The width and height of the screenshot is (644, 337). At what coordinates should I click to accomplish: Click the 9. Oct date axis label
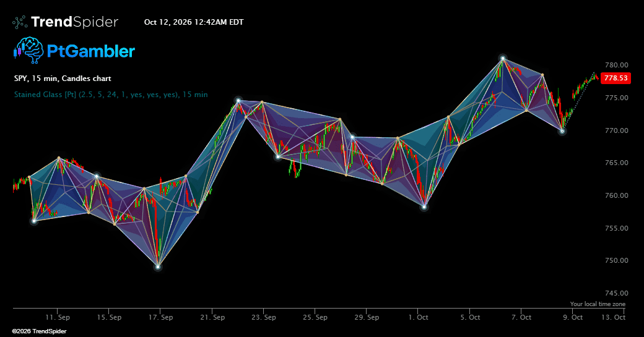pos(573,317)
